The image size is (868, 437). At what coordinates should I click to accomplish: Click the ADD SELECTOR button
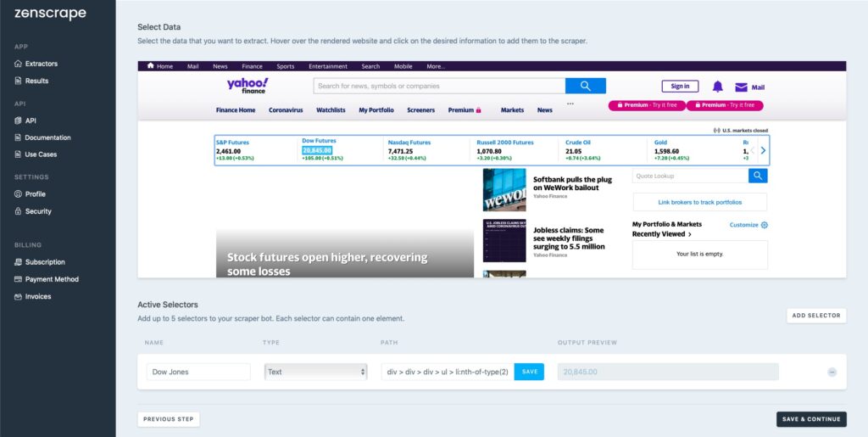click(816, 316)
